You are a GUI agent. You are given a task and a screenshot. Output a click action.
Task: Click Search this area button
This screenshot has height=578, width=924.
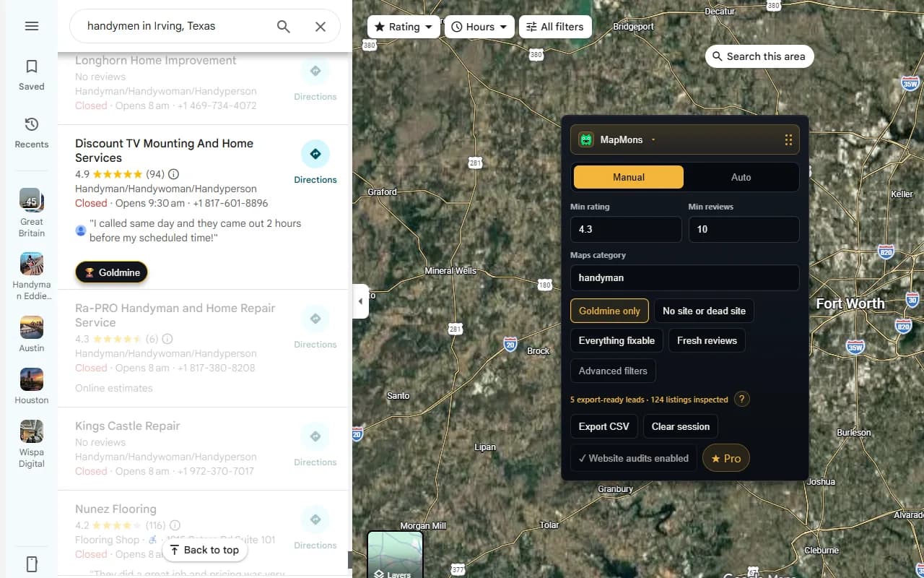coord(759,56)
